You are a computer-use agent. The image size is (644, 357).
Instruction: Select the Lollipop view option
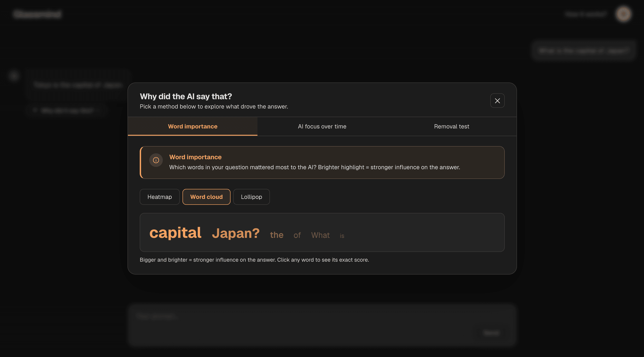pos(251,197)
